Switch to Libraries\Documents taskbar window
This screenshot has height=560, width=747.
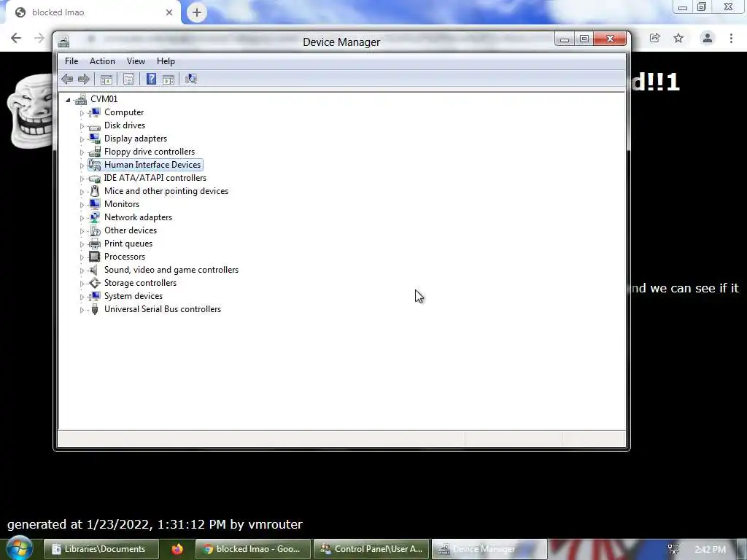101,549
